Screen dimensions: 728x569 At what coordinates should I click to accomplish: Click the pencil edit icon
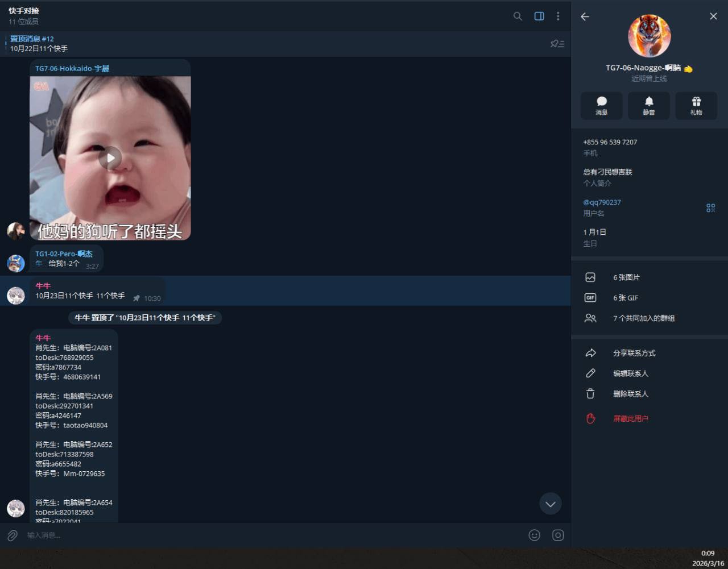[590, 373]
